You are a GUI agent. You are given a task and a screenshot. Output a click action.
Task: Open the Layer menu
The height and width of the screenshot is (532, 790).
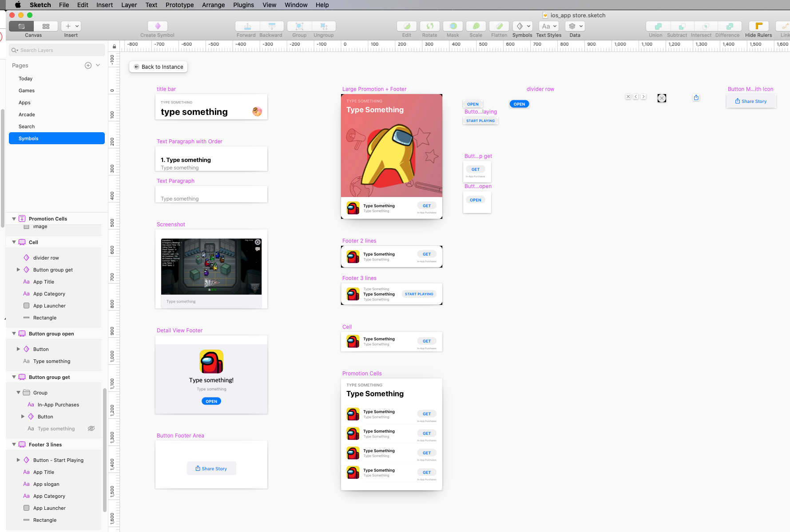[129, 5]
